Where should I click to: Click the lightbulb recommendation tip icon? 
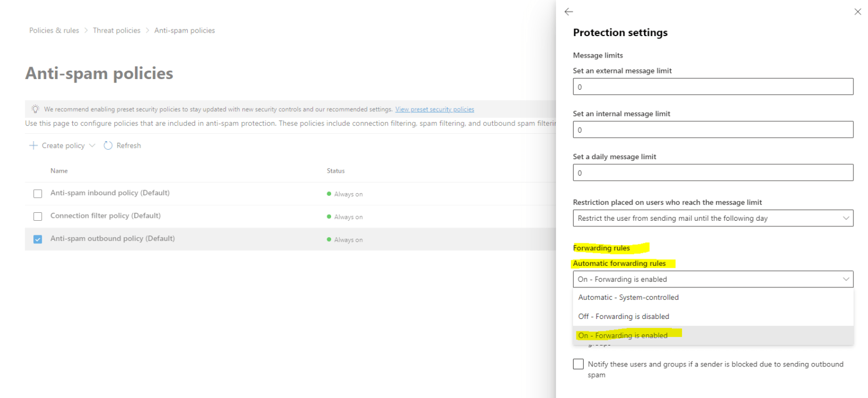click(35, 108)
